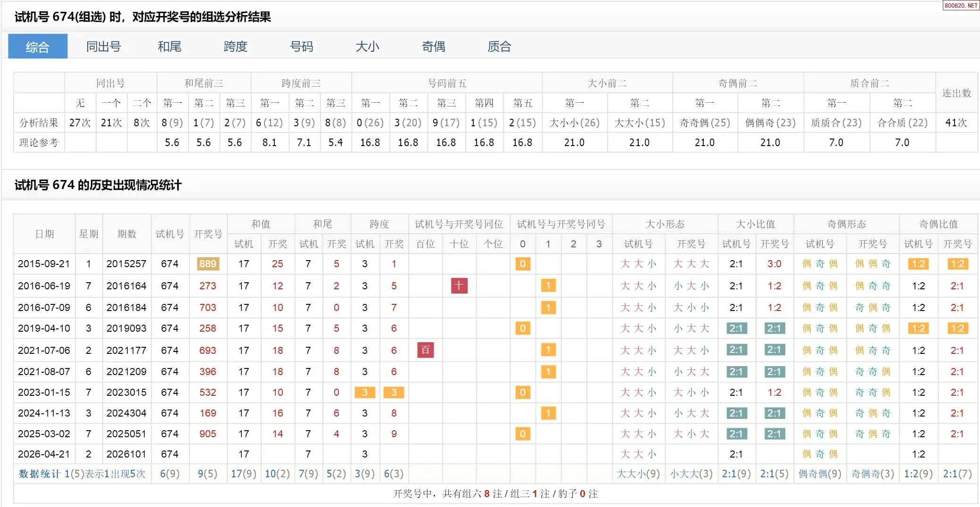Click the 41次 result cell
The image size is (980, 507).
pos(956,123)
